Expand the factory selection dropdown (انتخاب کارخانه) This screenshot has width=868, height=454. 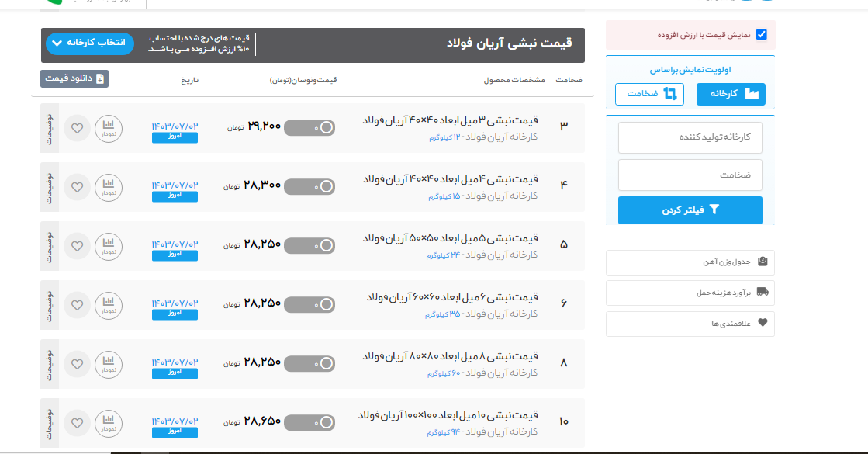click(90, 43)
